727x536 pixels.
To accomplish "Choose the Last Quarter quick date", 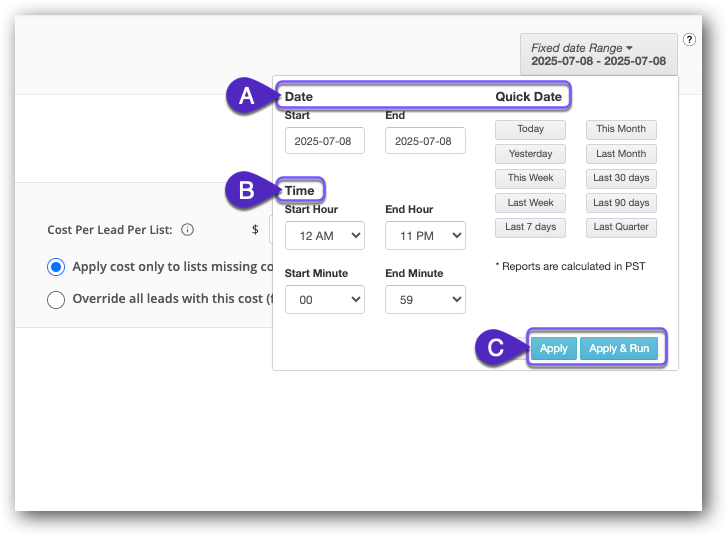I will click(x=621, y=227).
